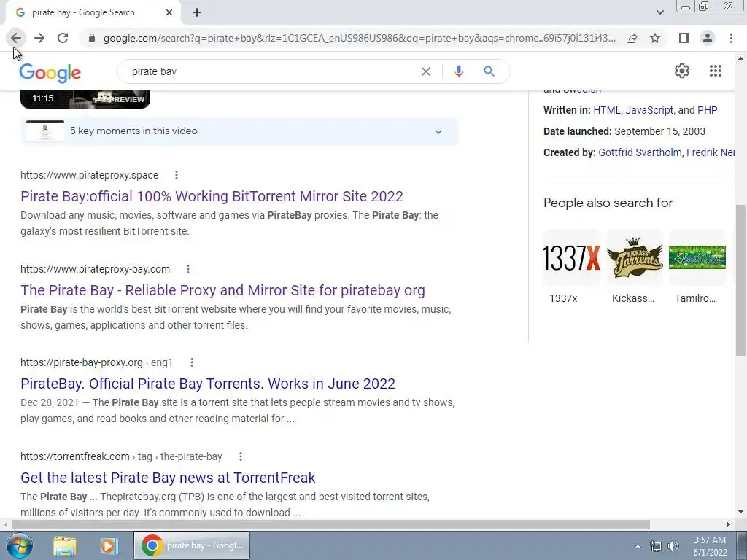The height and width of the screenshot is (560, 747).
Task: Open Windows Explorer from the taskbar
Action: tap(64, 545)
